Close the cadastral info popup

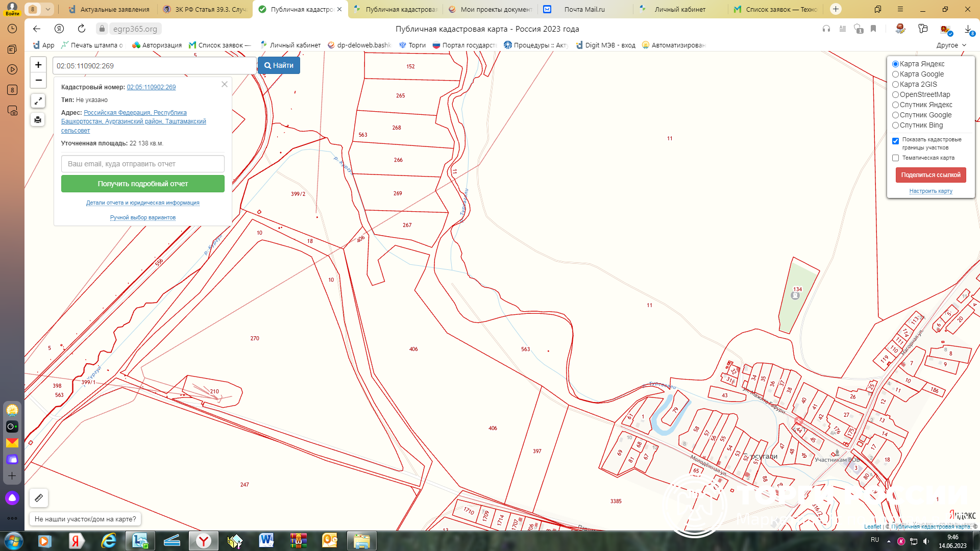pos(225,84)
